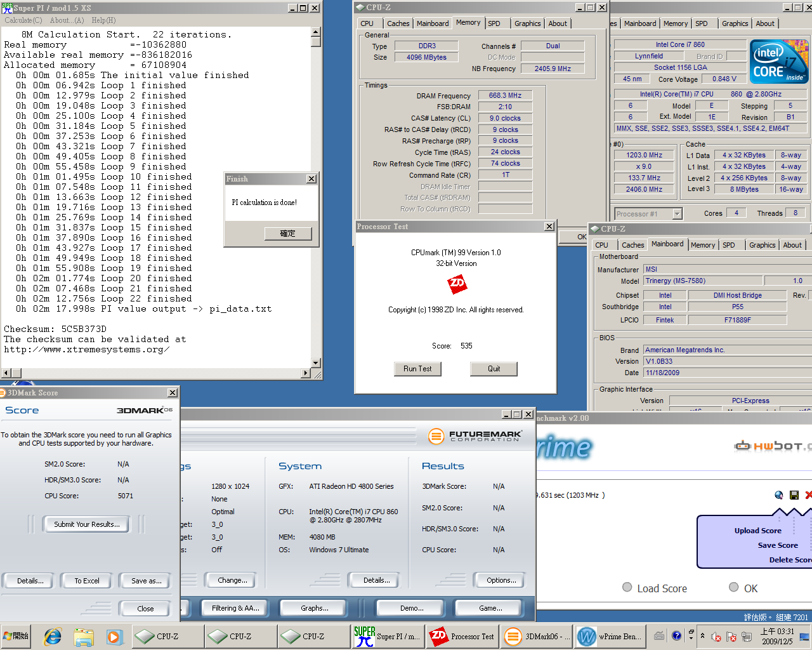Screen dimensions: 812x650
Task: Switch to 3DMark06 taskbar item
Action: (x=537, y=636)
